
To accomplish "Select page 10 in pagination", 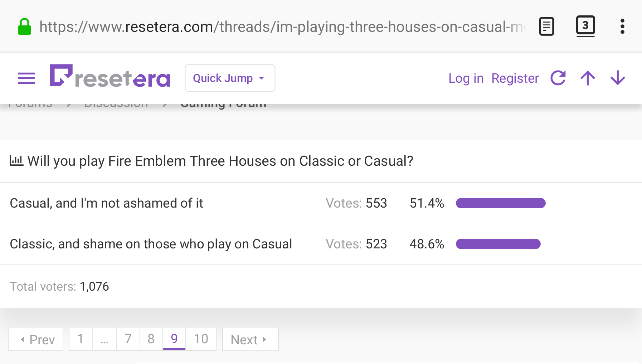I will [201, 339].
